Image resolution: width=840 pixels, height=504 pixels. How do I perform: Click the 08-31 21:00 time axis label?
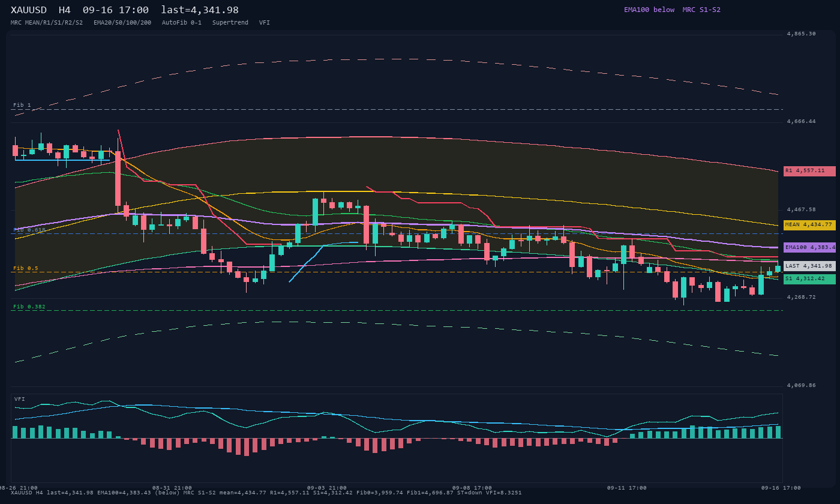(172, 488)
